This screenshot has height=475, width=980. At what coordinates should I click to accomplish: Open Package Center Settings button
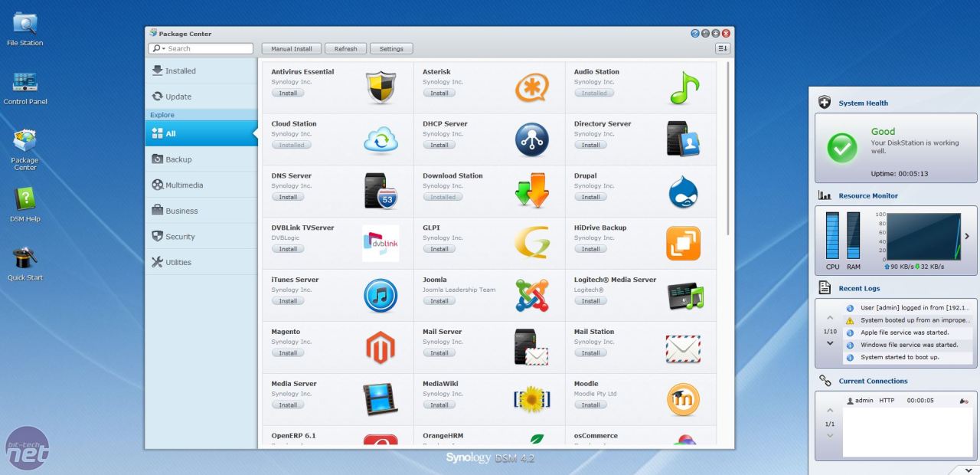(391, 48)
